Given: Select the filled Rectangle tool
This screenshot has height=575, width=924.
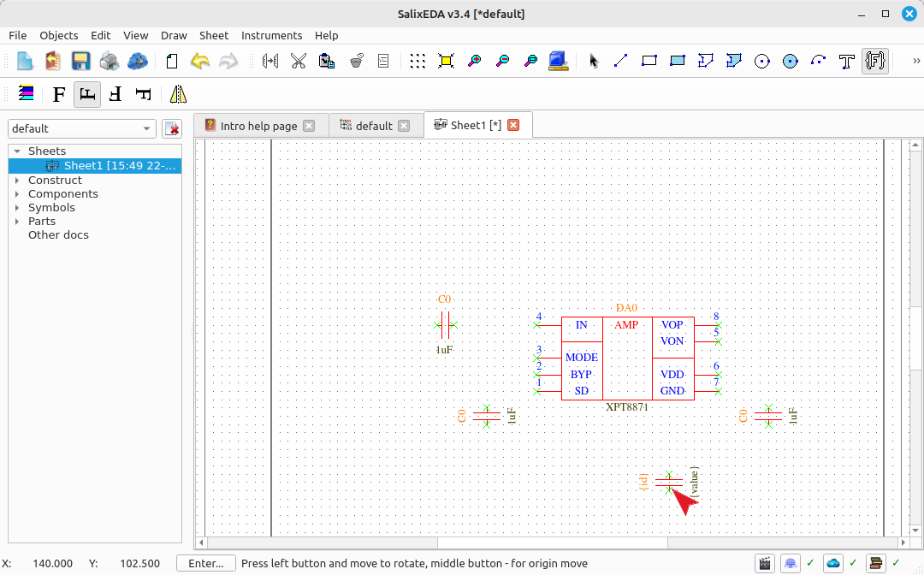Looking at the screenshot, I should point(677,61).
